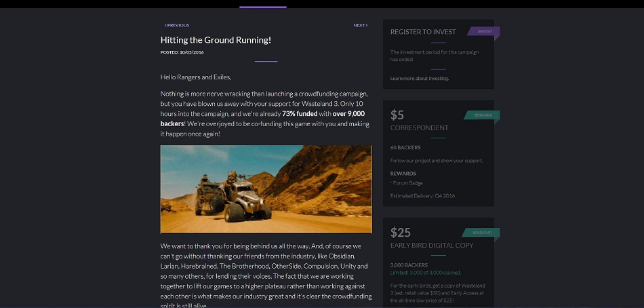This screenshot has height=308, width=644.
Task: Click the Forum Badge reward item
Action: pos(407,182)
